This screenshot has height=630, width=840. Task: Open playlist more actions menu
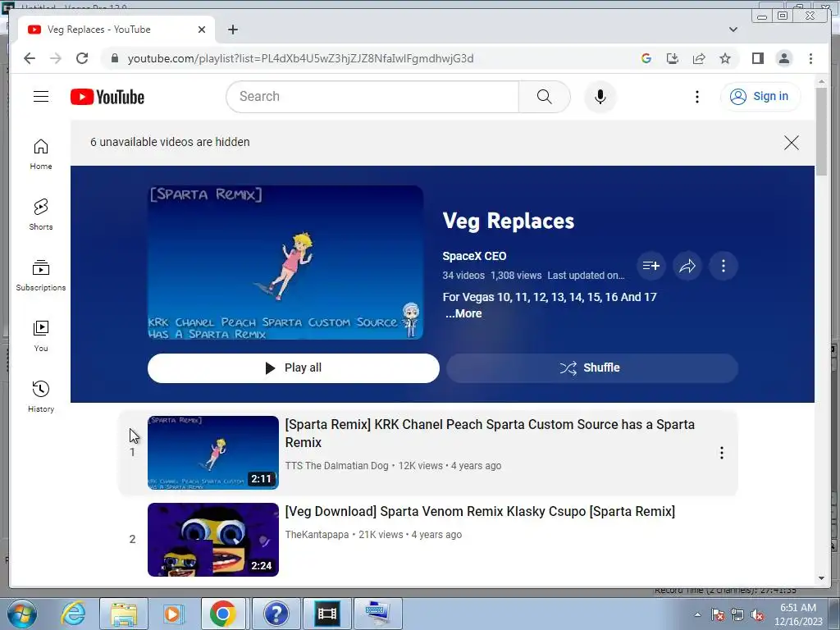coord(724,266)
